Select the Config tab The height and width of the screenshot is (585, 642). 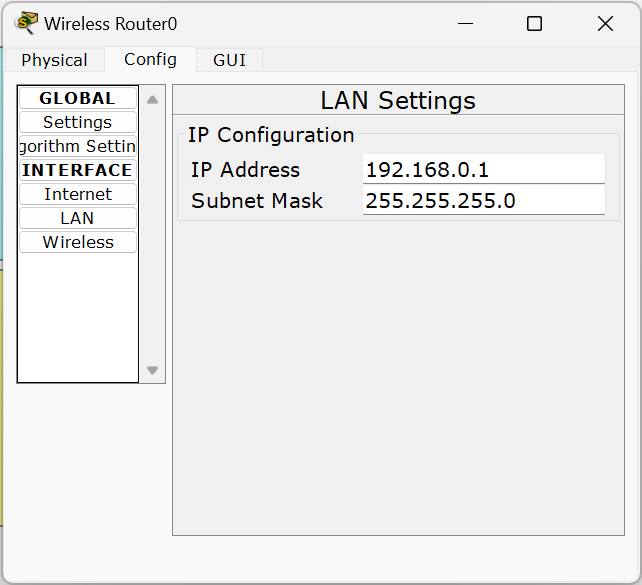[150, 59]
